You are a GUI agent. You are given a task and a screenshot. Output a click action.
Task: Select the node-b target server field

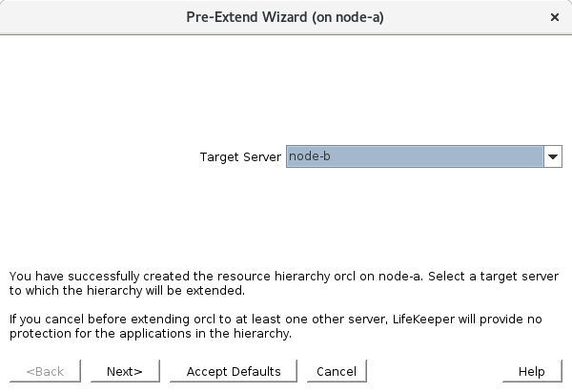coord(415,157)
